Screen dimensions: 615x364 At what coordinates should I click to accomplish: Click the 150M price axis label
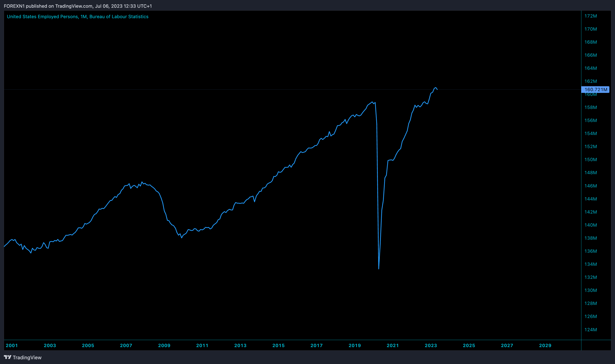pyautogui.click(x=591, y=159)
